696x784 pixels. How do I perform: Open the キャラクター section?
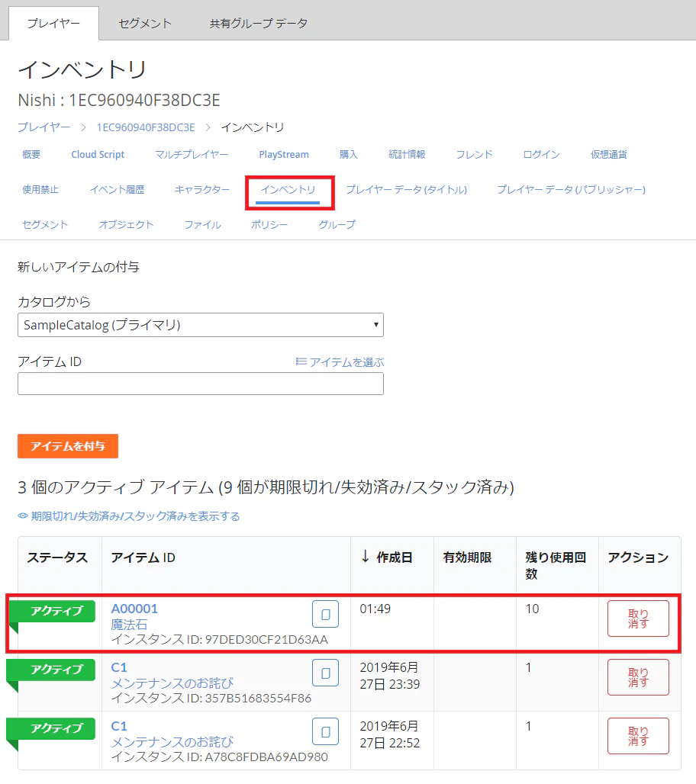point(202,189)
